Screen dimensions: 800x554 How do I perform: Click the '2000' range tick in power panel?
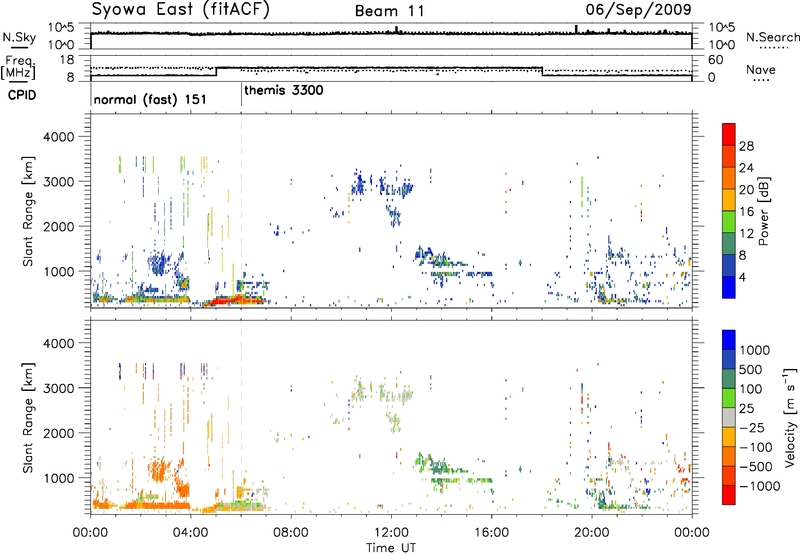click(58, 227)
